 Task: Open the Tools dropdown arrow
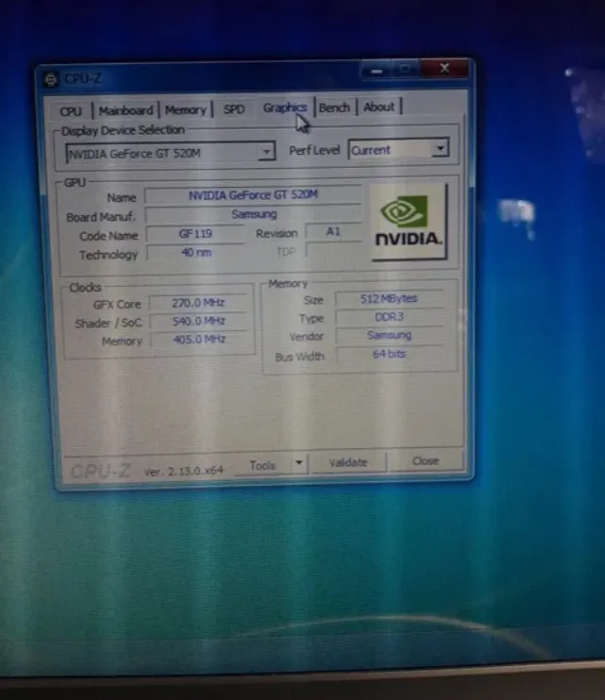[x=299, y=463]
